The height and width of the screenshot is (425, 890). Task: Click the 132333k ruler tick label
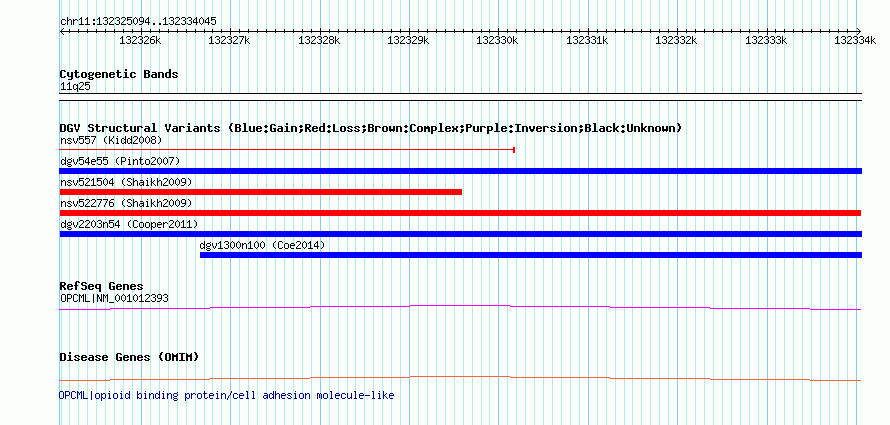[766, 40]
